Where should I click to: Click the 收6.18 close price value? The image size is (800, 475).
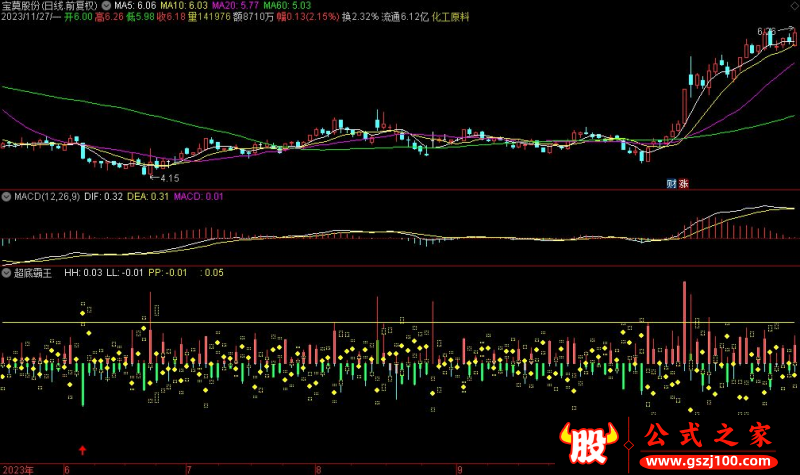tap(171, 17)
